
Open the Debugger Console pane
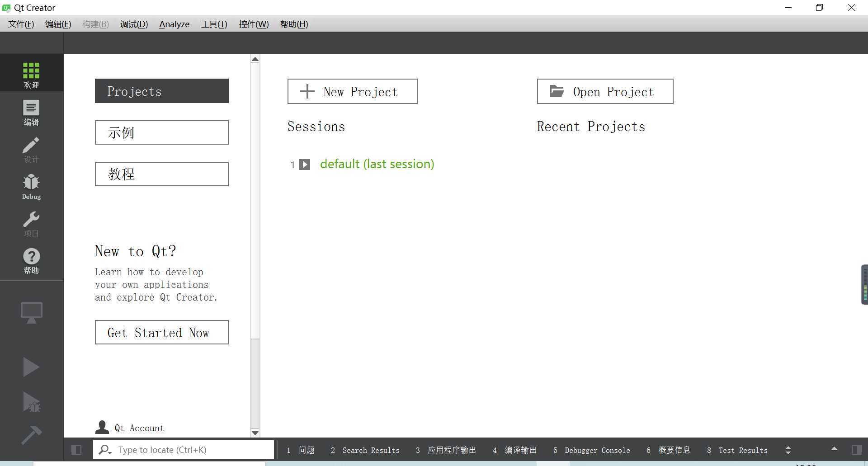tap(591, 450)
